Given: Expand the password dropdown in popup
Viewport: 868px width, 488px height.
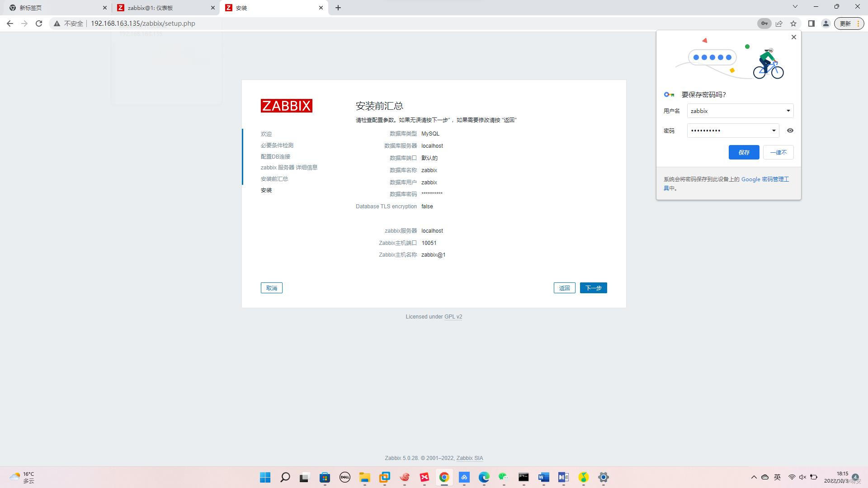Looking at the screenshot, I should tap(774, 131).
